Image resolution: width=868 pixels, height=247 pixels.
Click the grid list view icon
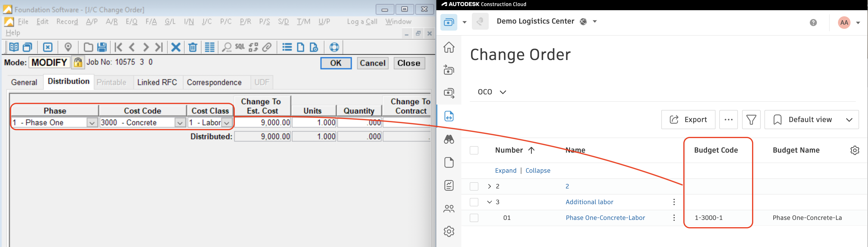point(210,47)
